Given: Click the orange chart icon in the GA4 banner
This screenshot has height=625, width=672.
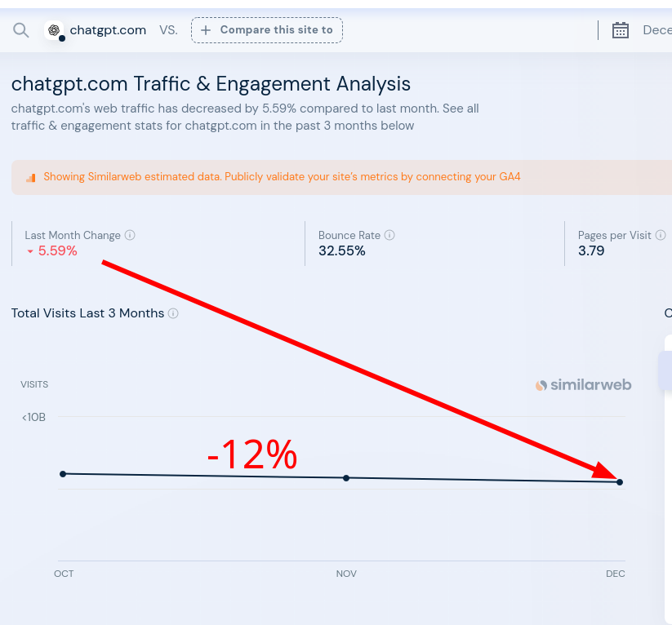Looking at the screenshot, I should pyautogui.click(x=29, y=177).
